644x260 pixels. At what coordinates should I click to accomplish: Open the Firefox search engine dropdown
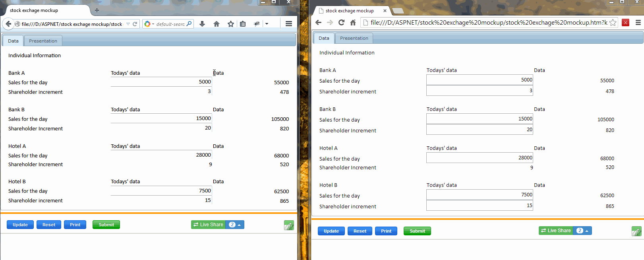pyautogui.click(x=149, y=24)
